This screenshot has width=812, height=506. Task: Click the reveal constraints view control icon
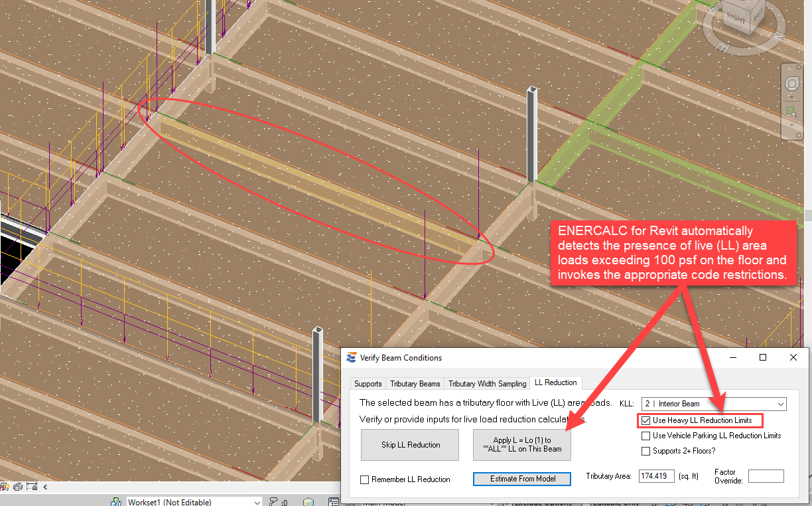click(31, 487)
